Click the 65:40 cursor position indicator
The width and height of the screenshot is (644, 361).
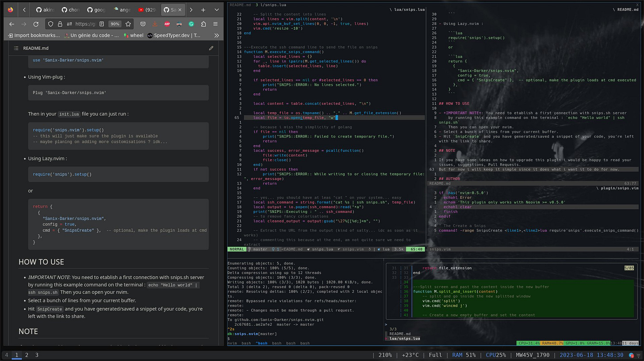point(416,249)
